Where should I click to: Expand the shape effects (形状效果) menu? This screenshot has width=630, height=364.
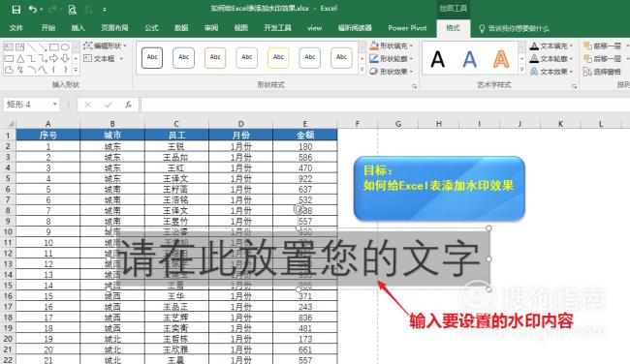(391, 72)
